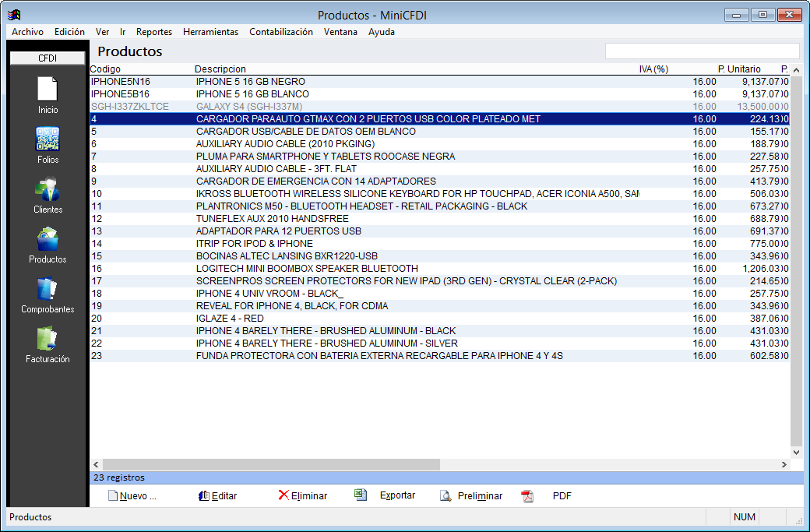
Task: Select the IKROSS BLUETOOTH KEYBOARD row
Action: pyautogui.click(x=439, y=194)
